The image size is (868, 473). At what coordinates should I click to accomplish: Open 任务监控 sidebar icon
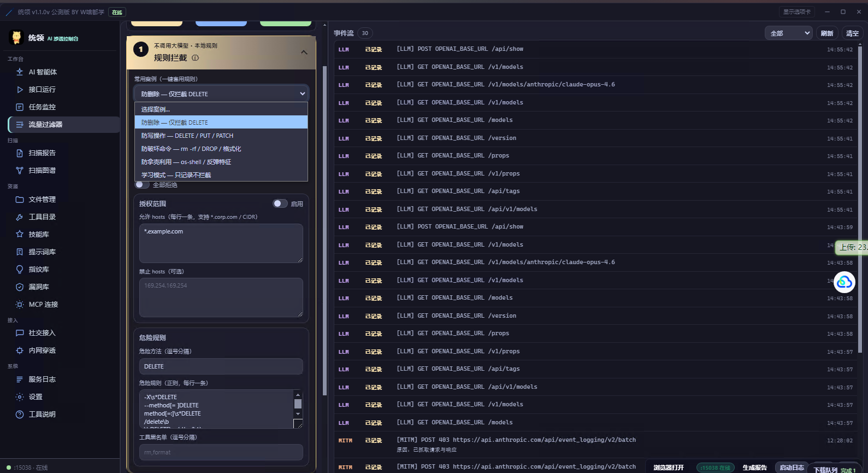point(20,107)
